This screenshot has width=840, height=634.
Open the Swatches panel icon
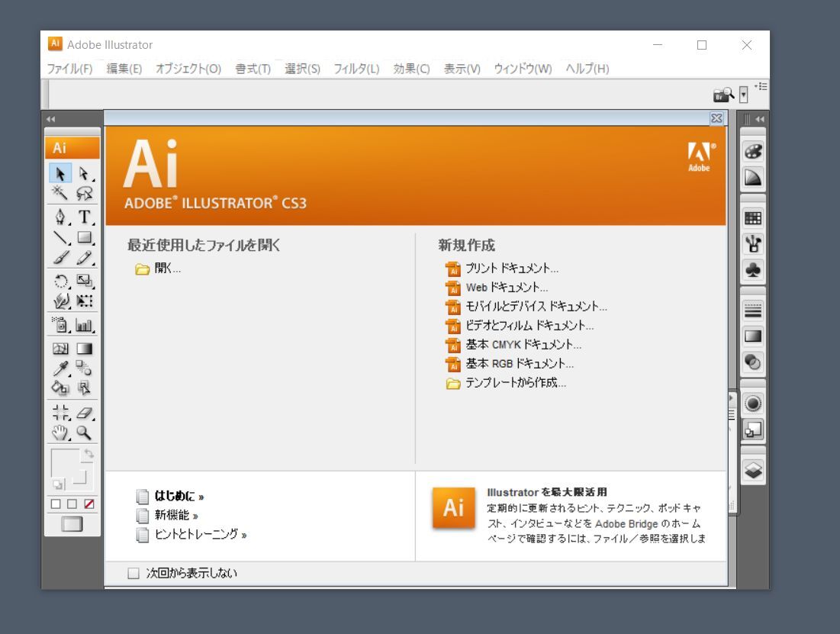[x=753, y=217]
